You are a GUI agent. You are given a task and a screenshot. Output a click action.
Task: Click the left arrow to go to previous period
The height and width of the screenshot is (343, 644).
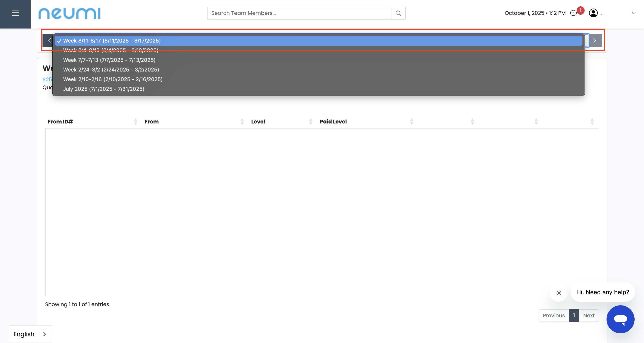(49, 40)
